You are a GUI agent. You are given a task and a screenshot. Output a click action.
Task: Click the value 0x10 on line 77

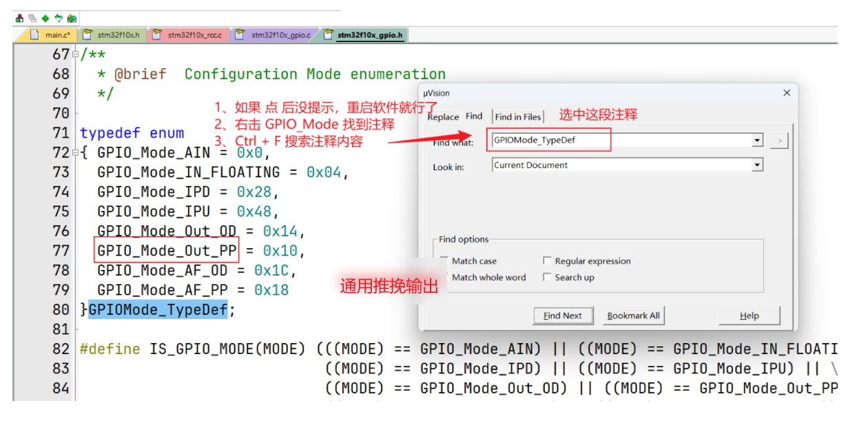click(280, 251)
